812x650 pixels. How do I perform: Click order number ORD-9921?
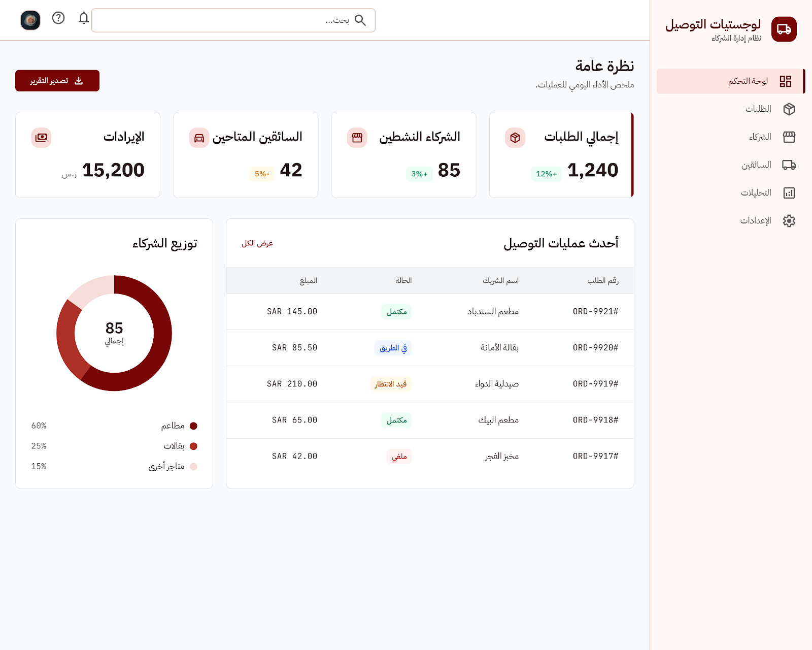coord(595,311)
